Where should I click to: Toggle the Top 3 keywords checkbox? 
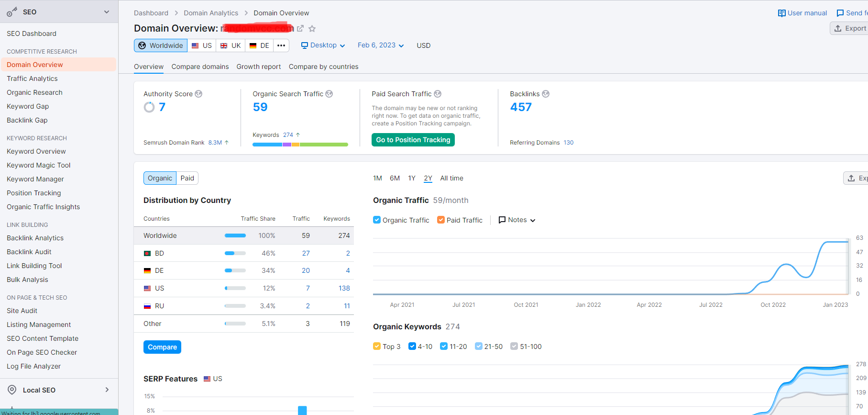(377, 346)
